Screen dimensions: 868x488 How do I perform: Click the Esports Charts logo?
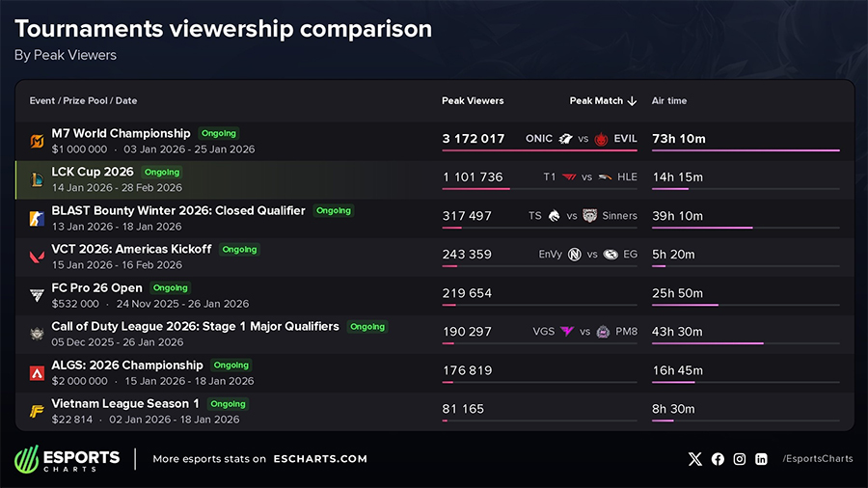click(67, 459)
